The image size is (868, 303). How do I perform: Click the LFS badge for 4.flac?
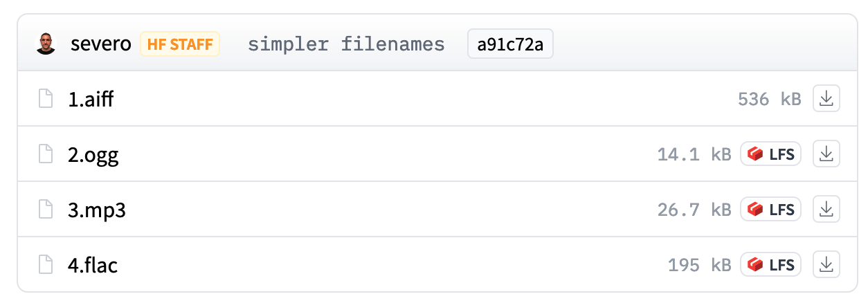coord(770,264)
